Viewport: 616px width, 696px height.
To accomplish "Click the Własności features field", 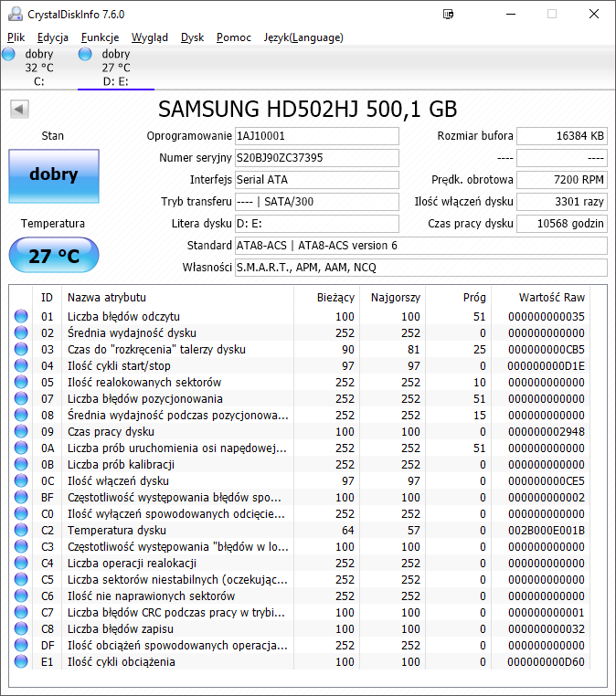I will [420, 268].
